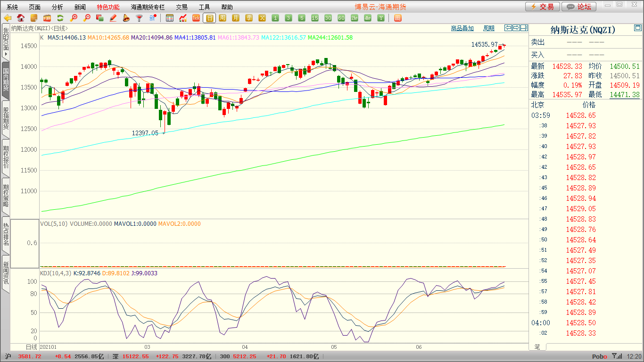Click the 周期 link above chart
644x362 pixels.
(x=489, y=28)
